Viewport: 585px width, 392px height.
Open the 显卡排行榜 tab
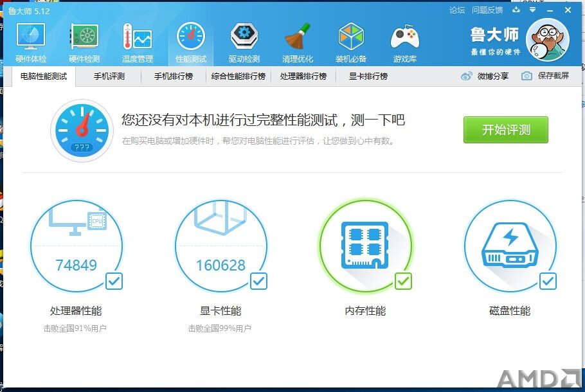(x=368, y=76)
